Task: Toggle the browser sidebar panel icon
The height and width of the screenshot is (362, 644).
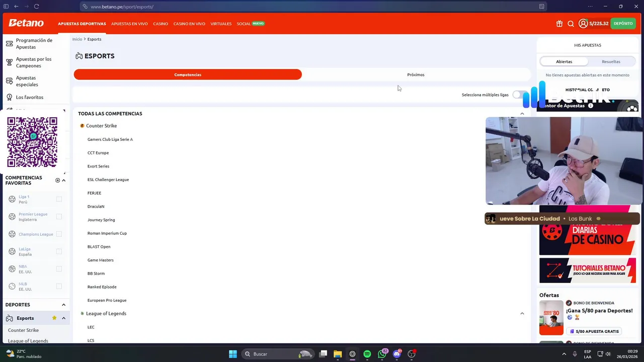Action: (6, 7)
